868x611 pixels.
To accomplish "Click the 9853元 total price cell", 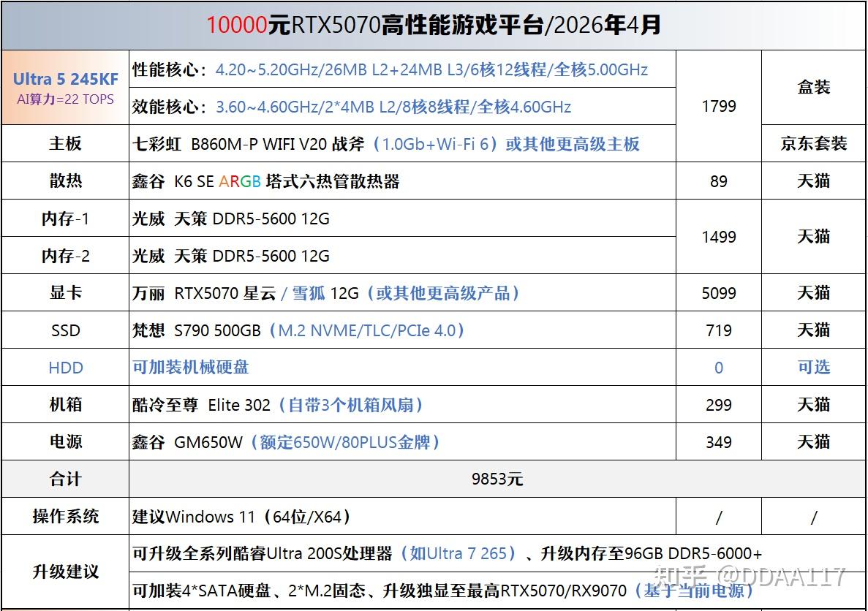I will coord(498,479).
